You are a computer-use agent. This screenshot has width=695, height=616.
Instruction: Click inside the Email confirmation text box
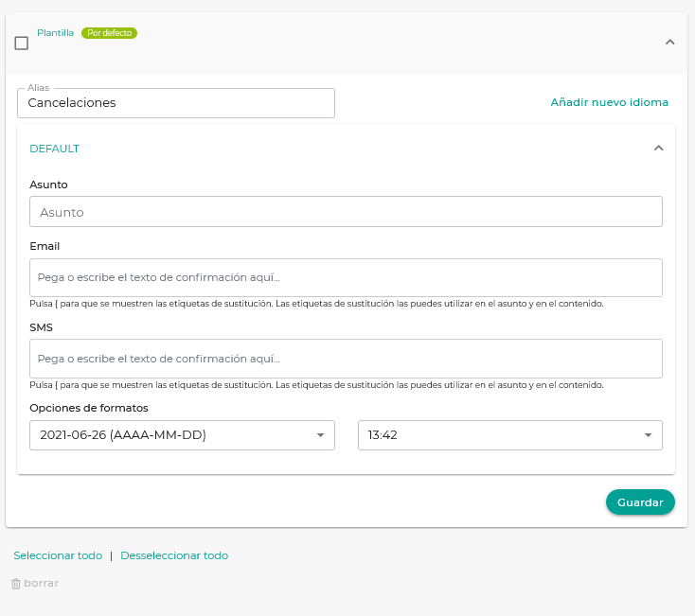point(346,278)
